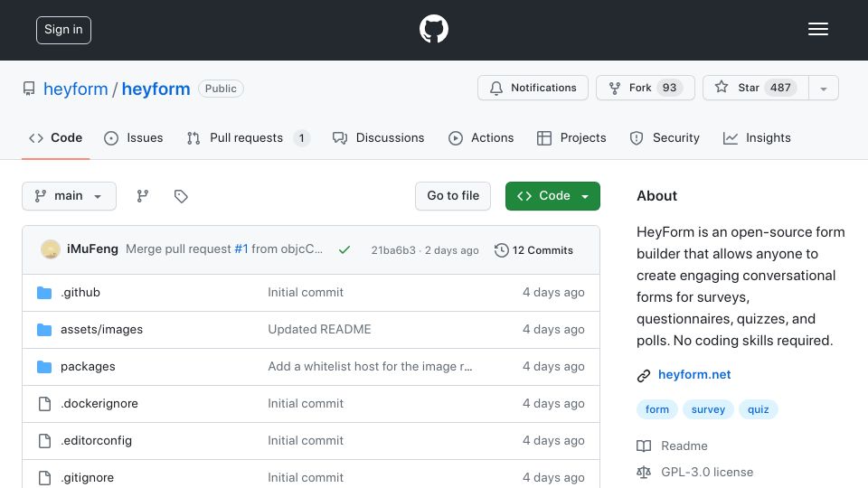
Task: Select the survey topic tag
Action: tap(708, 409)
